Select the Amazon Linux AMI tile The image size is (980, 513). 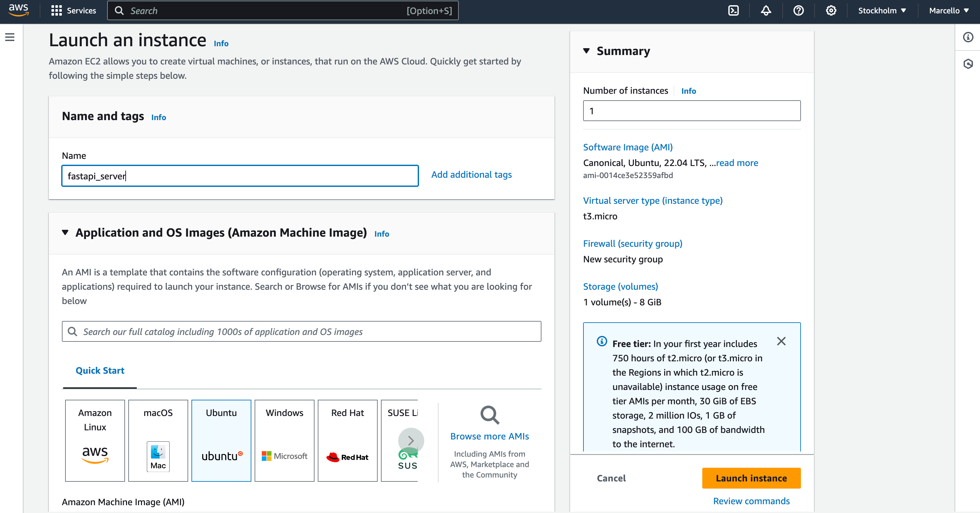[95, 440]
